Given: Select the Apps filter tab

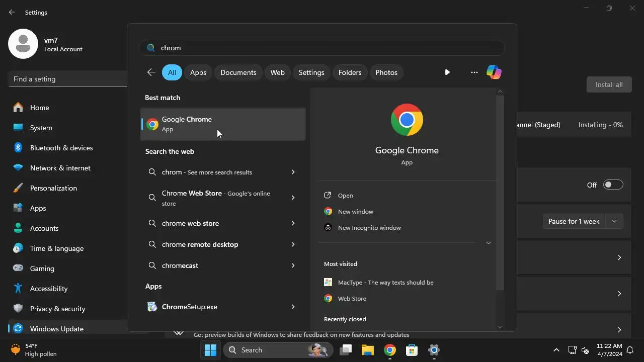Looking at the screenshot, I should (x=198, y=72).
